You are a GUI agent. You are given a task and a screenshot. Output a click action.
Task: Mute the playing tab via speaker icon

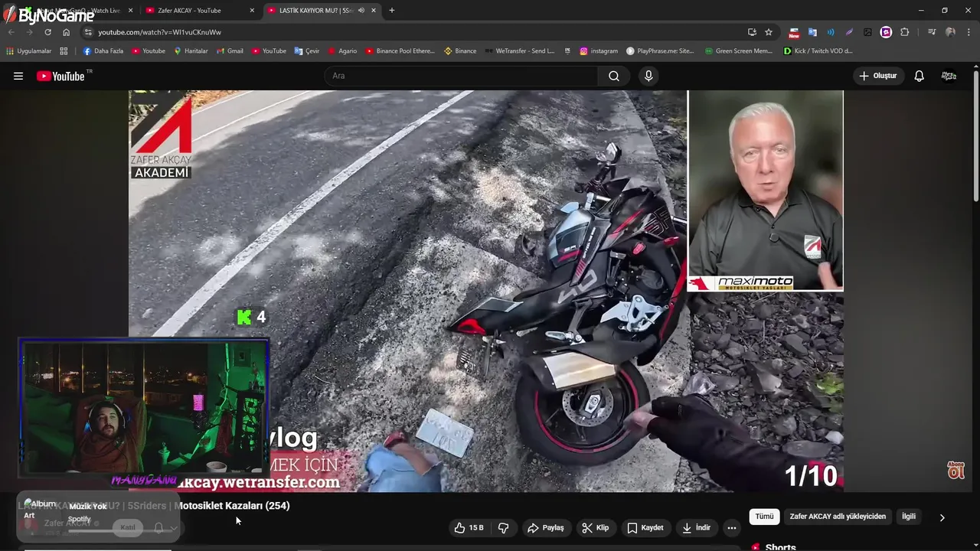pyautogui.click(x=361, y=11)
